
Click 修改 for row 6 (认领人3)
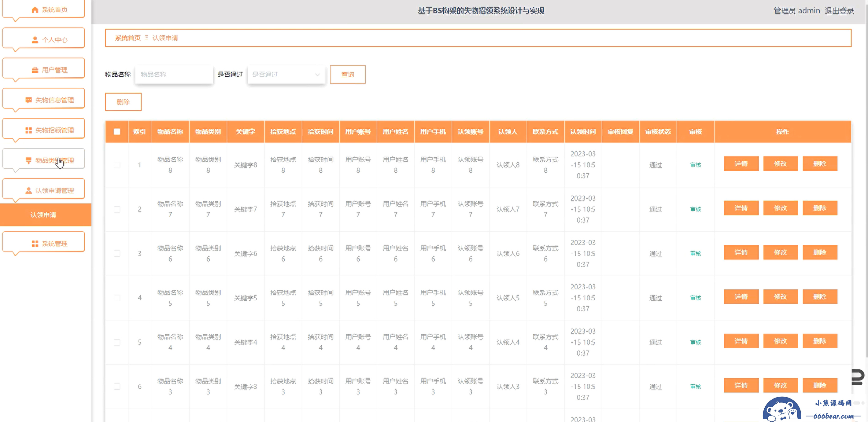(x=780, y=385)
